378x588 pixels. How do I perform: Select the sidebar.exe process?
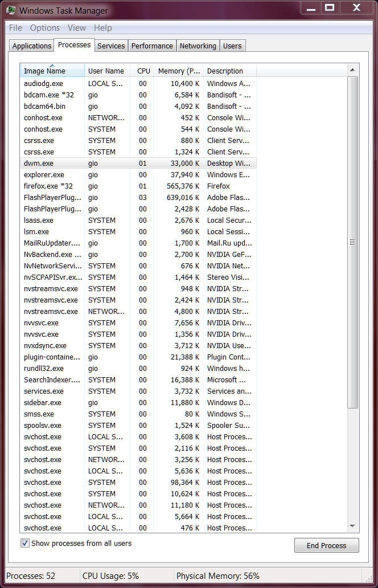point(138,402)
